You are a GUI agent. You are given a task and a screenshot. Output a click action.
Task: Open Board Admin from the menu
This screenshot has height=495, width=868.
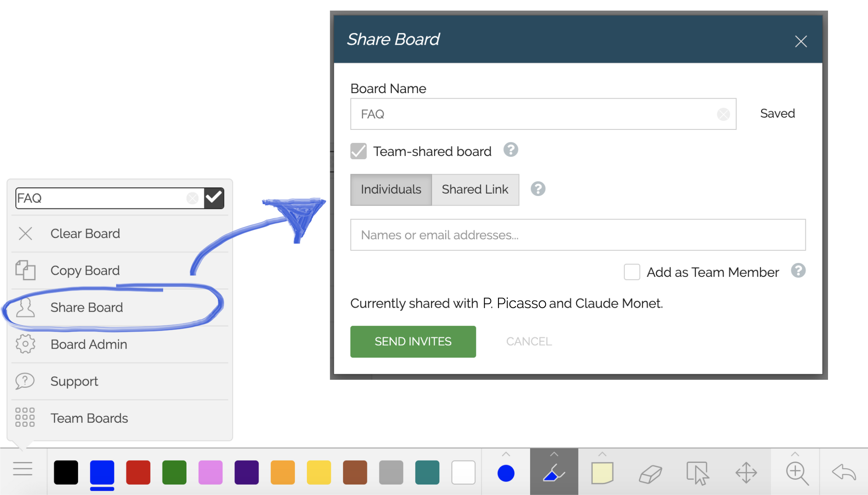click(89, 344)
